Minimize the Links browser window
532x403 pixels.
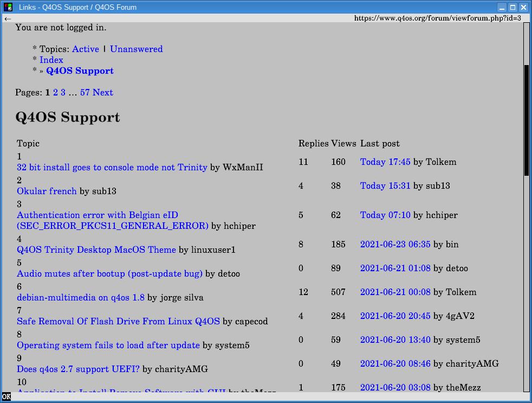(502, 7)
